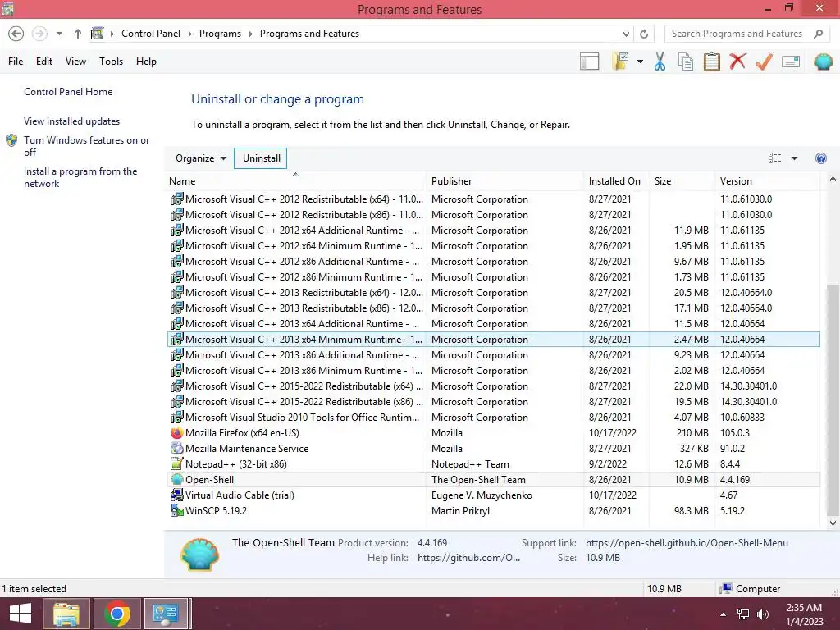
Task: Select Visual Studio 2010 Tools for Office row
Action: (493, 418)
